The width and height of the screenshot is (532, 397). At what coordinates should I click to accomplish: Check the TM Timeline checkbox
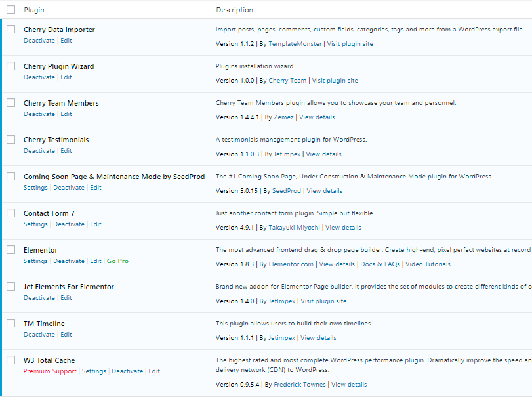point(11,324)
